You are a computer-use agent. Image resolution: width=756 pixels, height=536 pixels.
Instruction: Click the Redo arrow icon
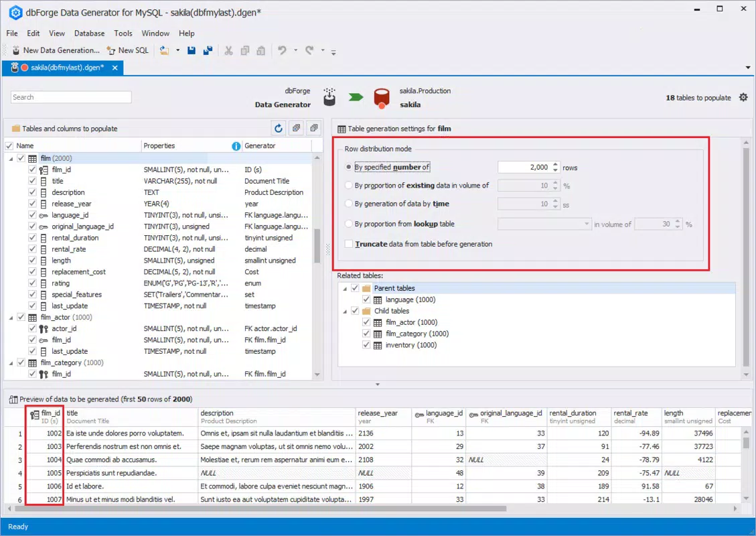pos(309,50)
